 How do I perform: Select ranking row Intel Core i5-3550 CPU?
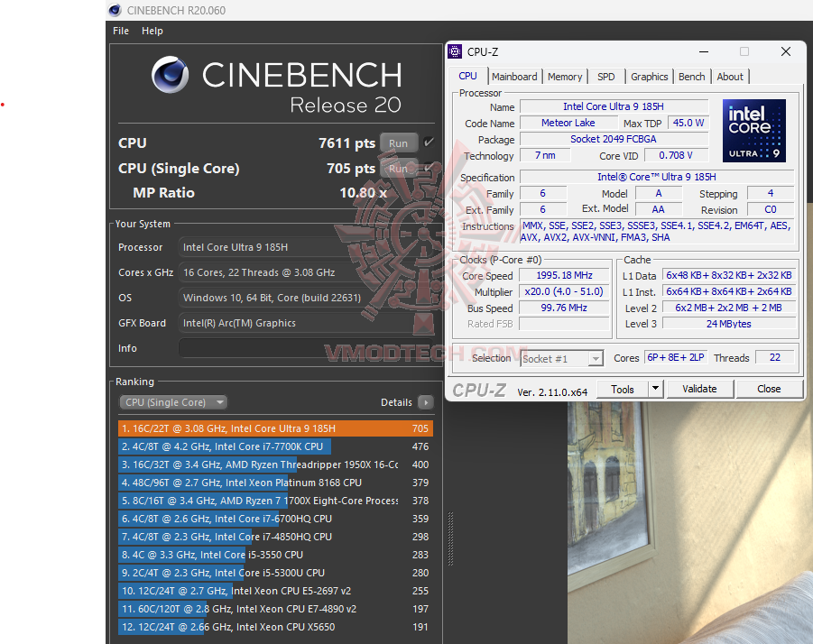click(x=275, y=555)
